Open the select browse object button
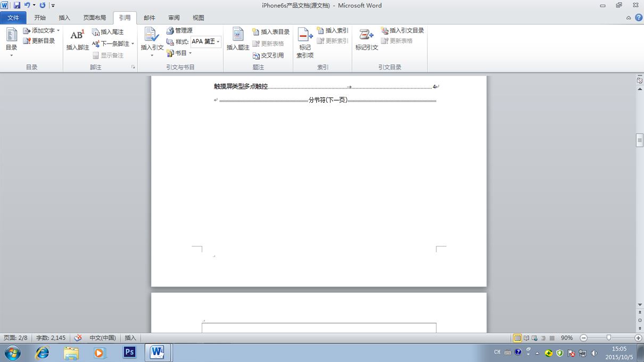This screenshot has height=362, width=644. point(640,320)
